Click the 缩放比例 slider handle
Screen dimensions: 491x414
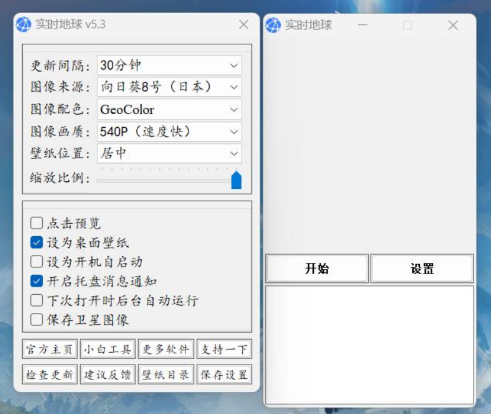236,180
